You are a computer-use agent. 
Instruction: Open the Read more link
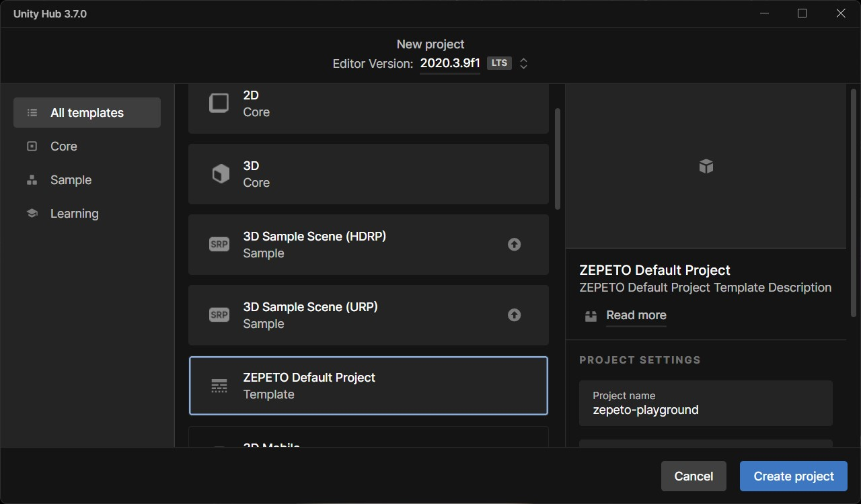point(636,315)
